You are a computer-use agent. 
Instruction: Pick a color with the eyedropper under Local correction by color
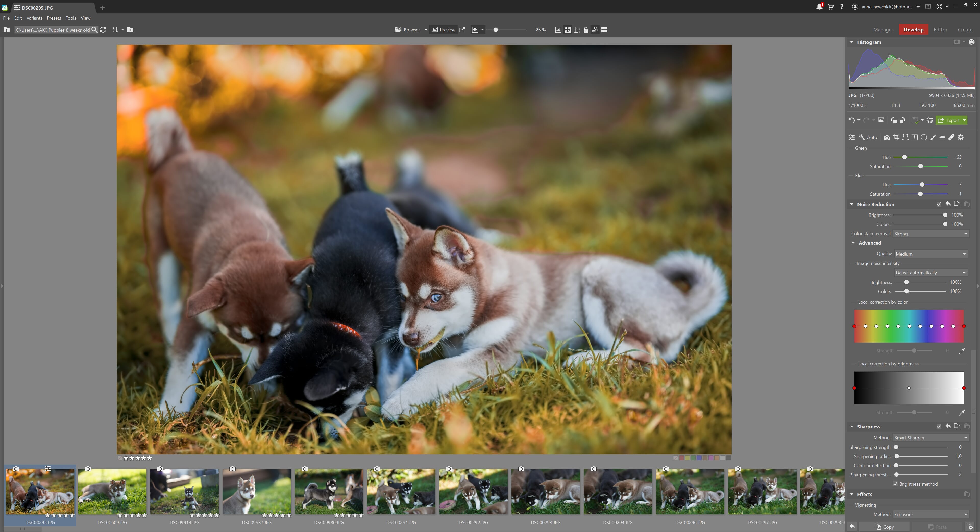[962, 351]
